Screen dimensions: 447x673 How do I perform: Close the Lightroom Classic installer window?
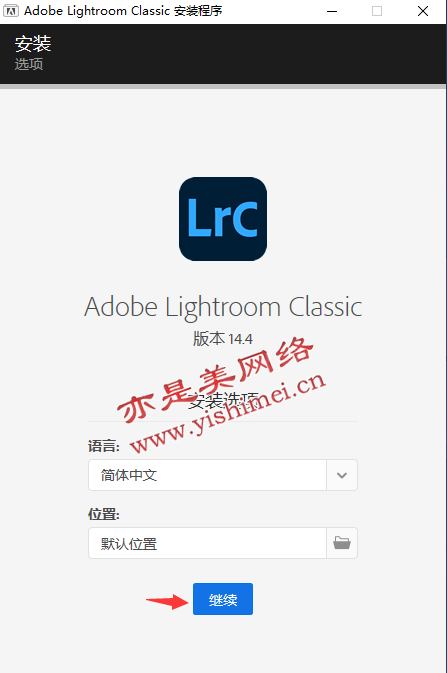click(423, 11)
